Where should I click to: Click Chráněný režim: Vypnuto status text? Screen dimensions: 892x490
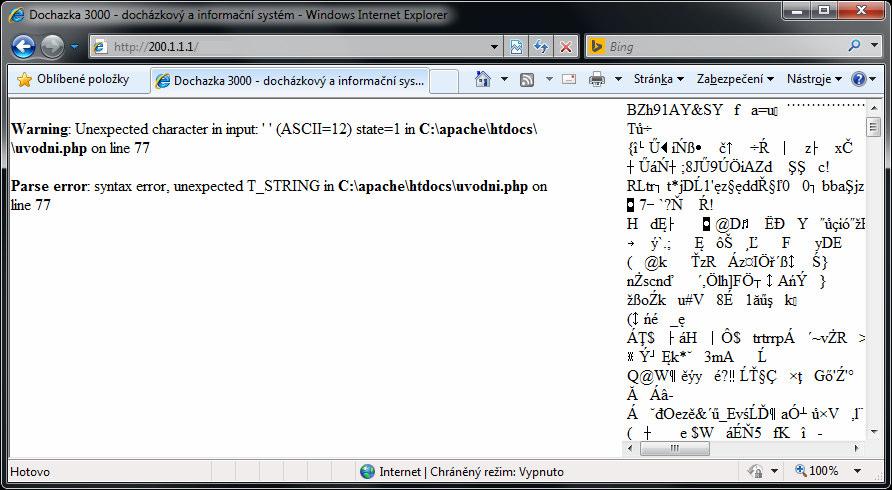[497, 472]
